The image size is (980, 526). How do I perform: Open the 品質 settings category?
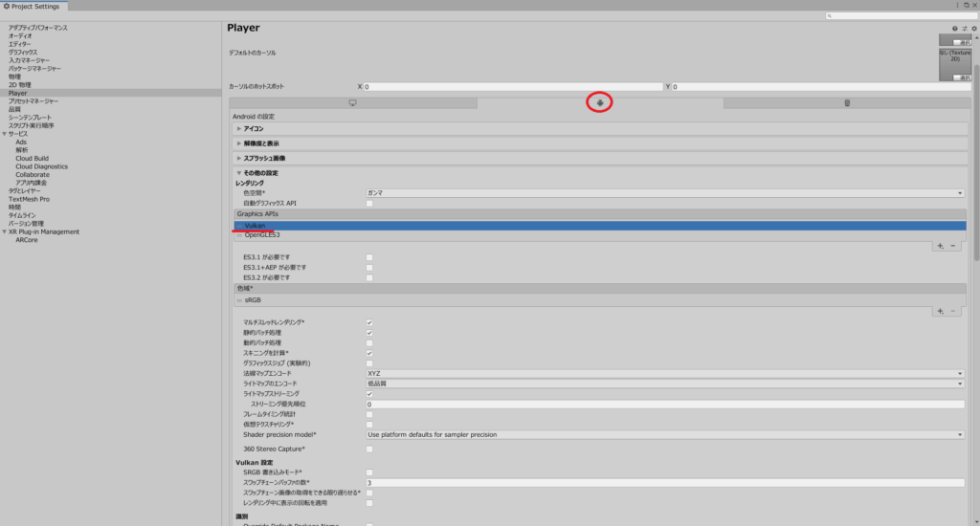(14, 109)
